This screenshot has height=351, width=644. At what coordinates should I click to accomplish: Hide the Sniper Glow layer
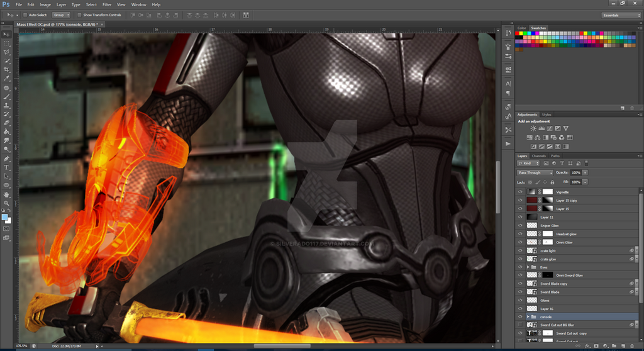point(520,225)
